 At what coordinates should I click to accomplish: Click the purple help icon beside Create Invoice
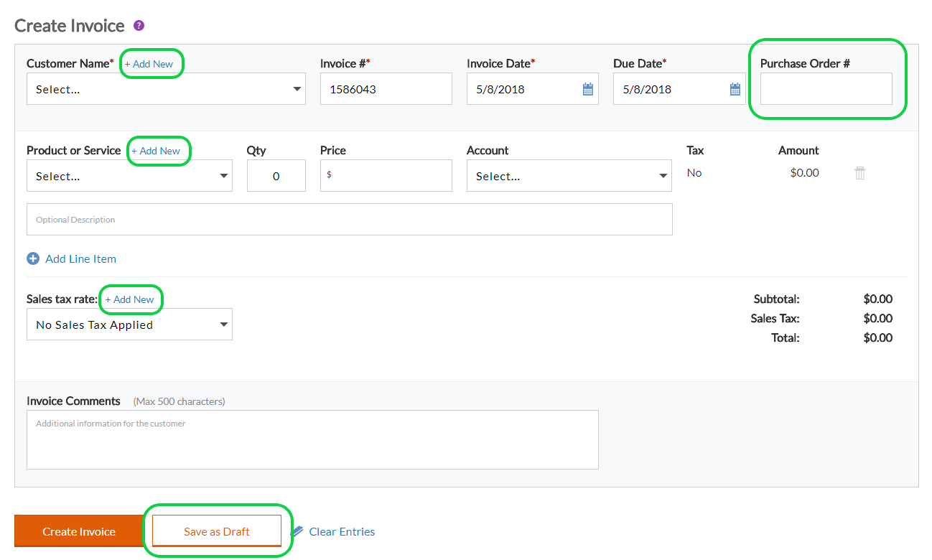tap(139, 26)
